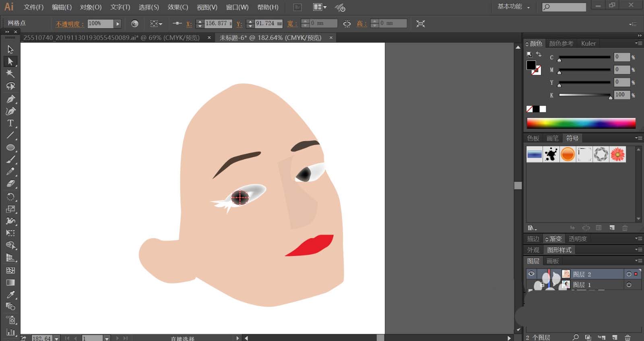Pick a color from the CMYK spectrum bar

[581, 123]
